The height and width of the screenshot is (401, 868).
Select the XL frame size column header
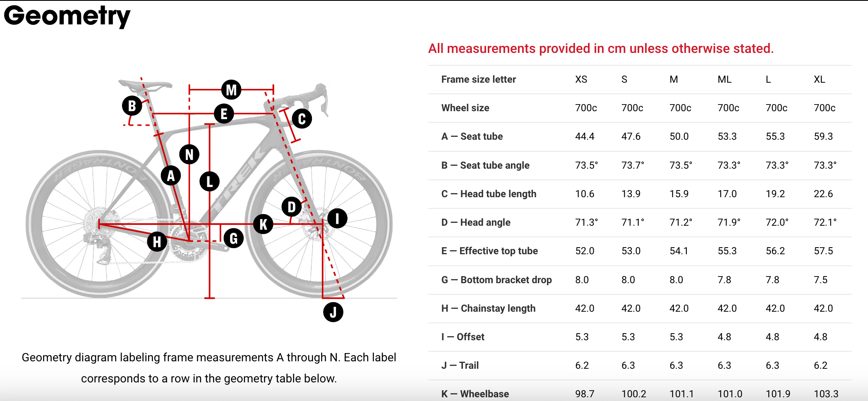pyautogui.click(x=819, y=79)
